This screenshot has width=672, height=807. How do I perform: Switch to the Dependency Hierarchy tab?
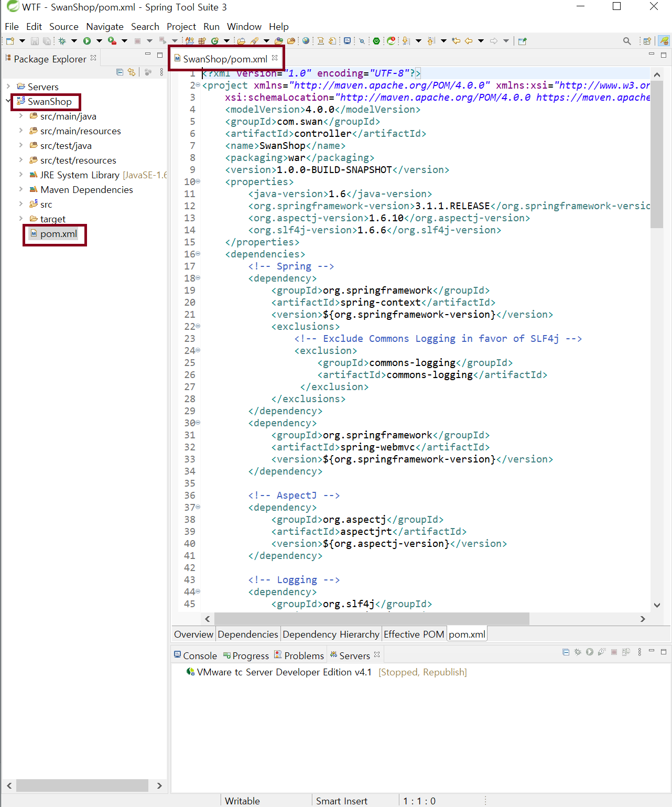click(x=331, y=634)
